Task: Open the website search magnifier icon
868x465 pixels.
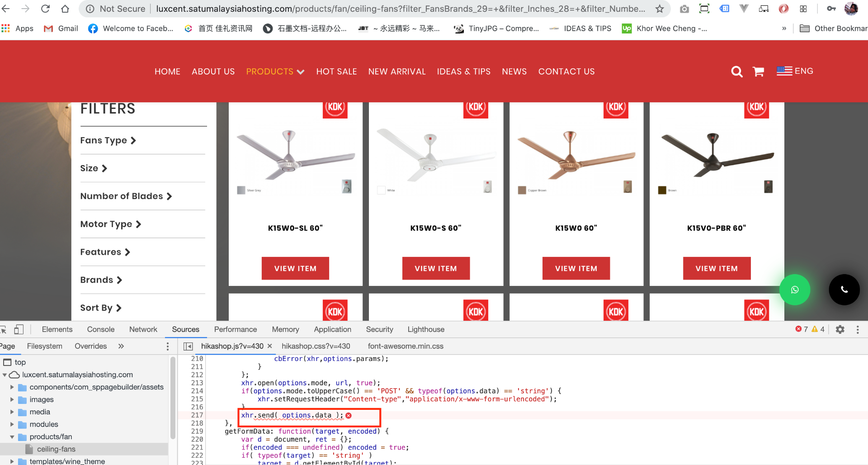Action: click(737, 71)
